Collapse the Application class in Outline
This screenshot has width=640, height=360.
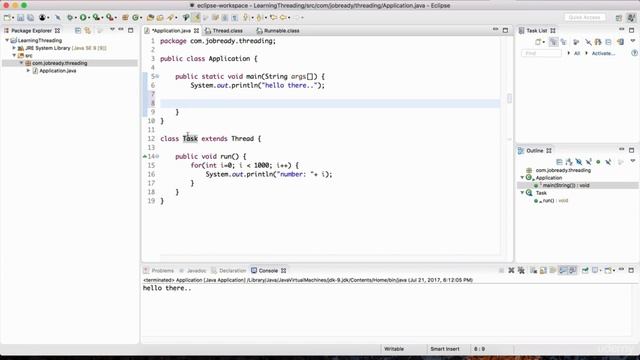[522, 178]
